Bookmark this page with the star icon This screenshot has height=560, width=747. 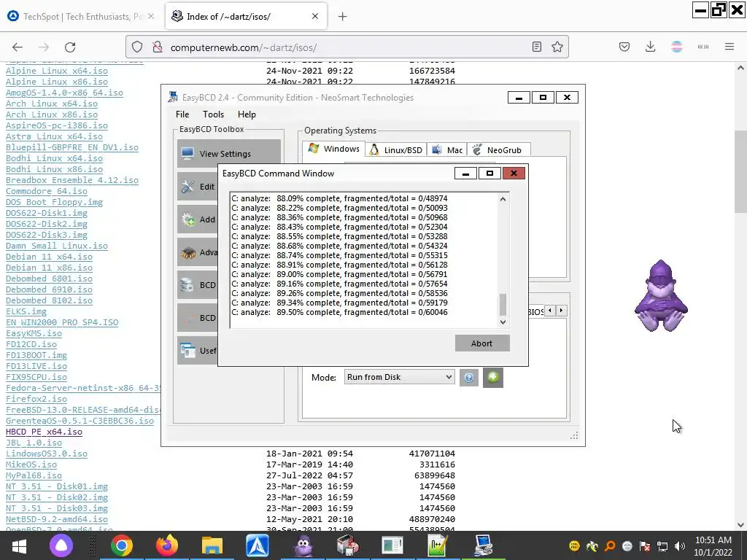[557, 47]
